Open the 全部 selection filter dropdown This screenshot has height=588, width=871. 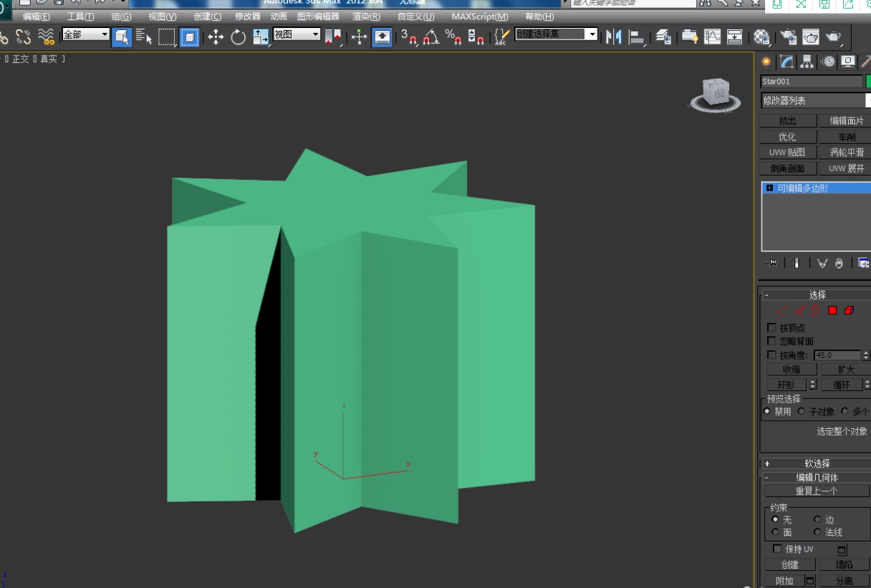86,34
